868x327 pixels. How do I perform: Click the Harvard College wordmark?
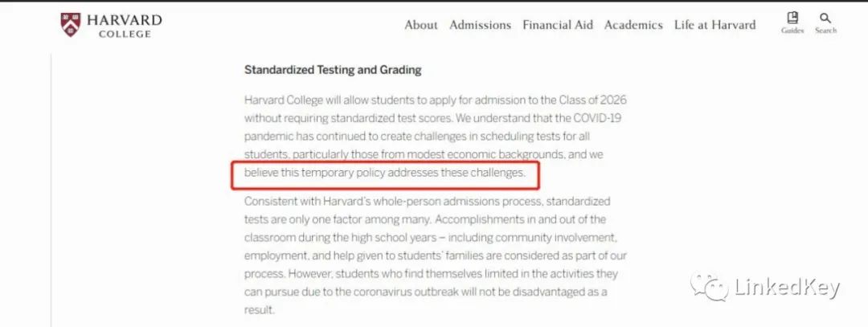coord(125,26)
